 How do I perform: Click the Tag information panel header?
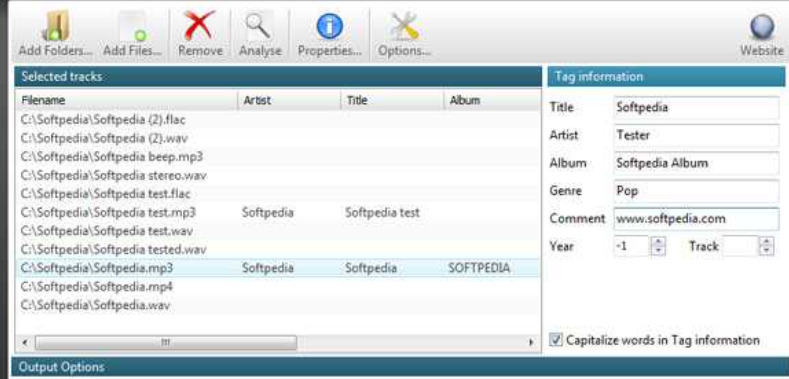coord(666,77)
